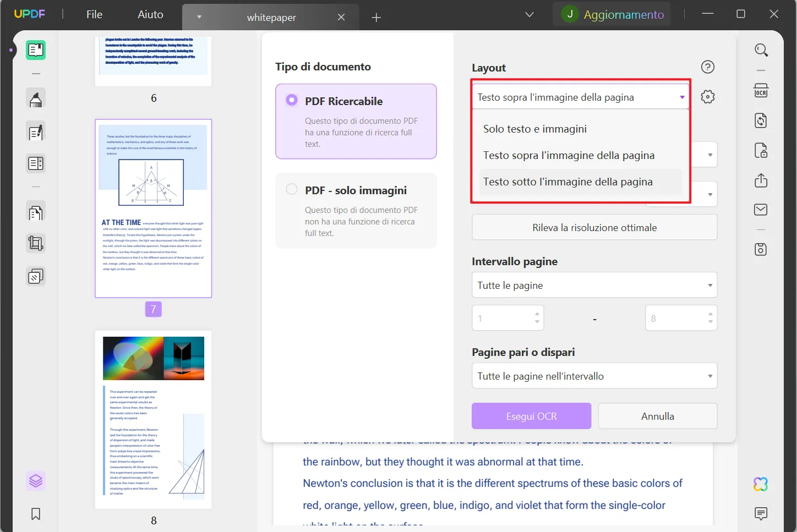Open the Aiuto menu
Image resolution: width=797 pixels, height=532 pixels.
tap(150, 14)
